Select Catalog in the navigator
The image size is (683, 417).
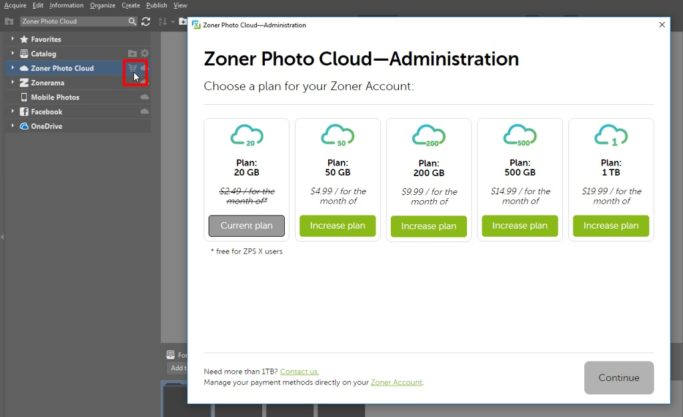(x=43, y=54)
